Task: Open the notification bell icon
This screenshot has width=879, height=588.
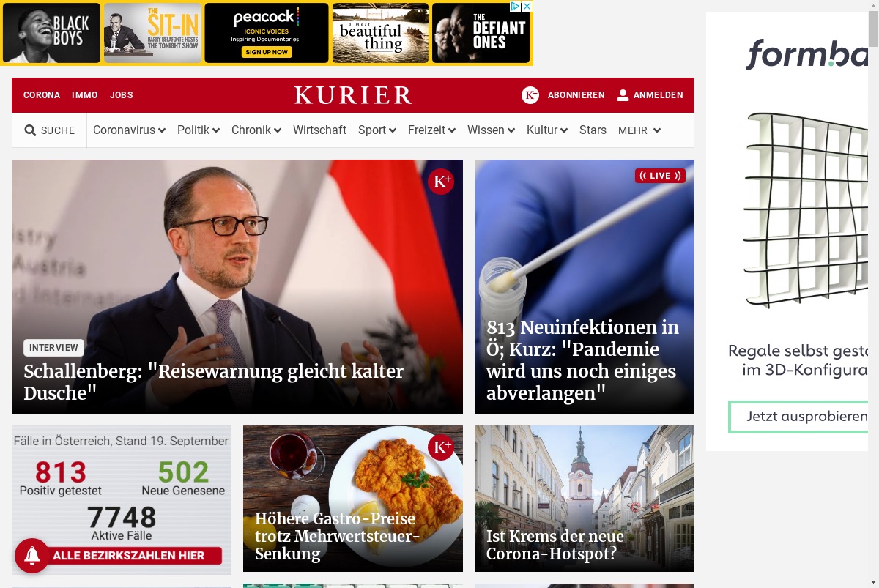Action: 31,556
